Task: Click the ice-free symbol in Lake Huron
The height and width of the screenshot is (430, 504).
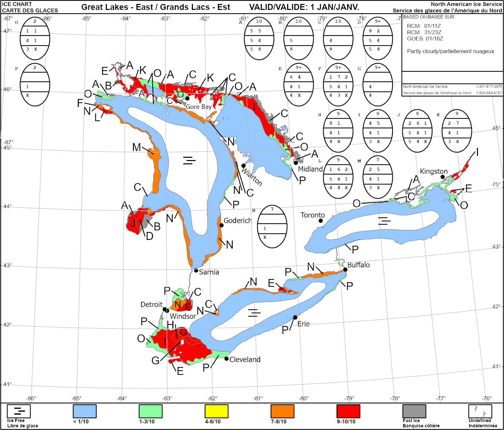Action: pyautogui.click(x=189, y=161)
